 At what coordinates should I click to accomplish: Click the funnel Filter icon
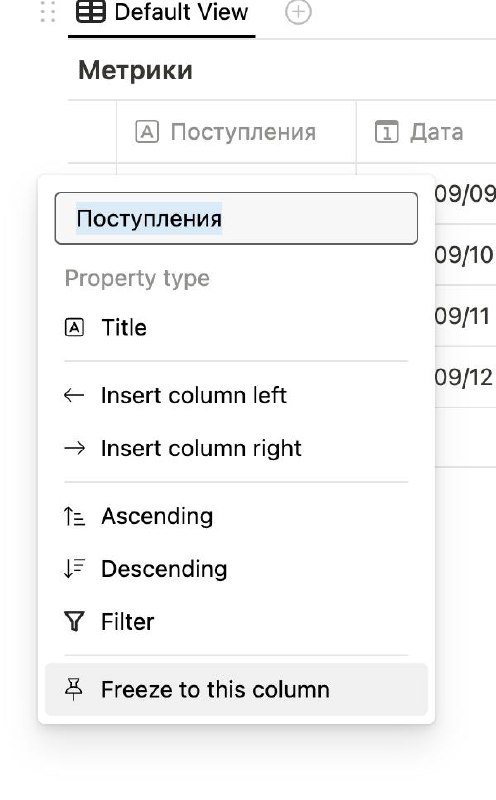pos(75,621)
